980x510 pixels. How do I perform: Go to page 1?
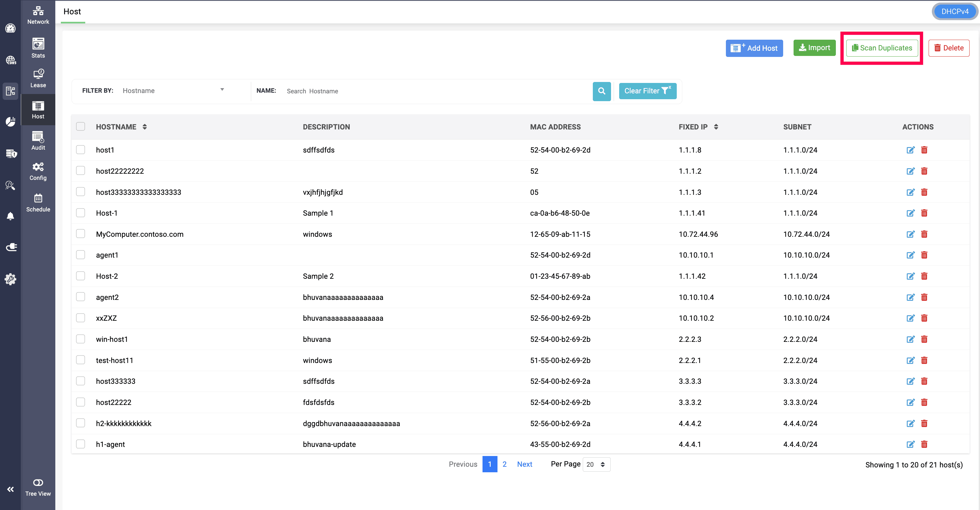(x=490, y=464)
